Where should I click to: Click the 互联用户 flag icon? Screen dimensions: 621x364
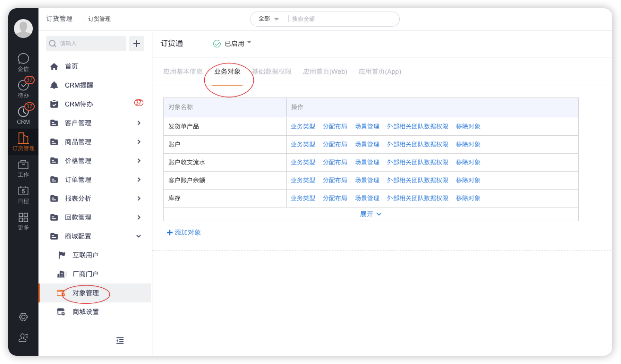[62, 255]
